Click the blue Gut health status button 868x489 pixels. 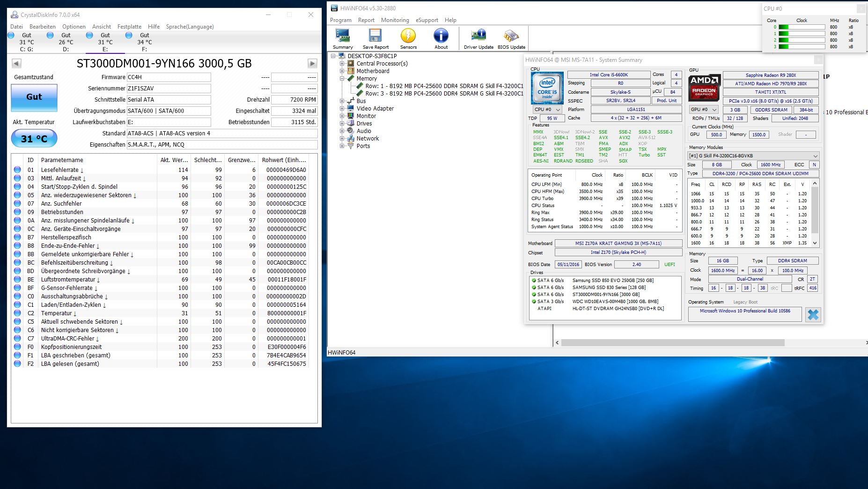34,97
